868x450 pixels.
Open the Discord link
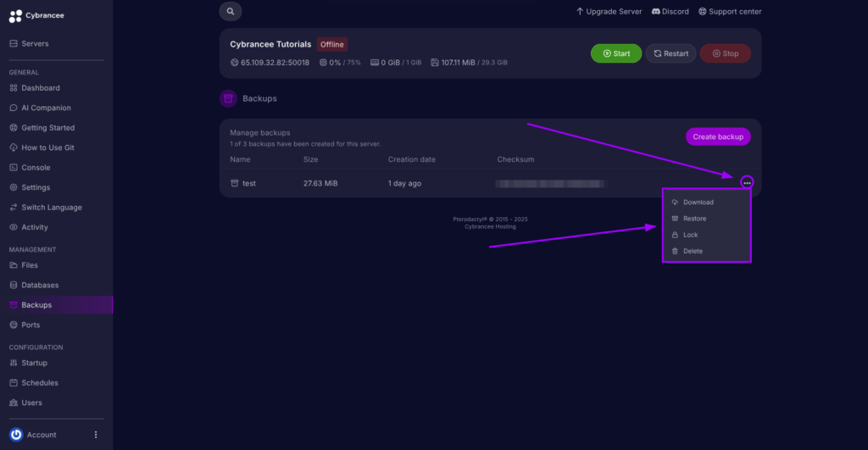point(670,12)
